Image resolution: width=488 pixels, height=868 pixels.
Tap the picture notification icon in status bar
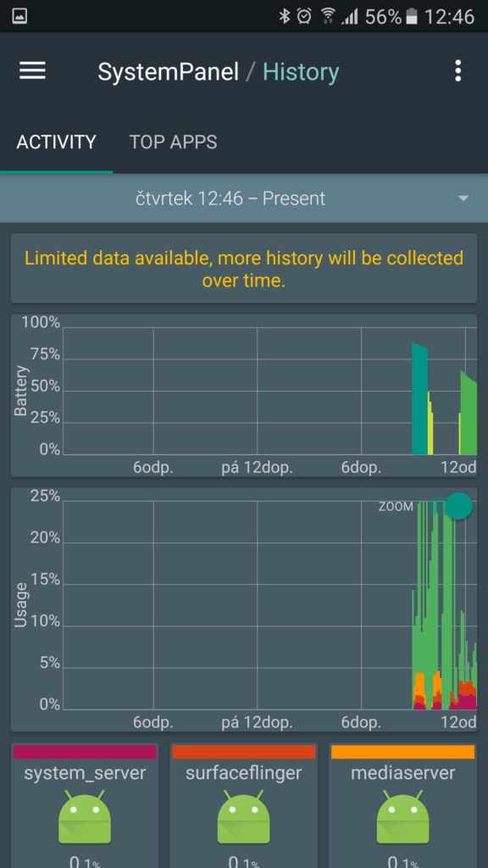[x=19, y=17]
